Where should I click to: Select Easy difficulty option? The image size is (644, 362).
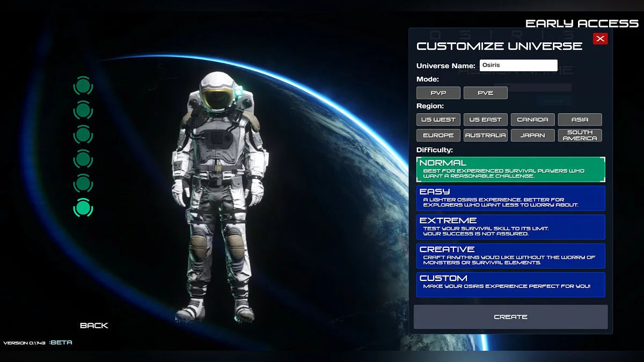511,198
